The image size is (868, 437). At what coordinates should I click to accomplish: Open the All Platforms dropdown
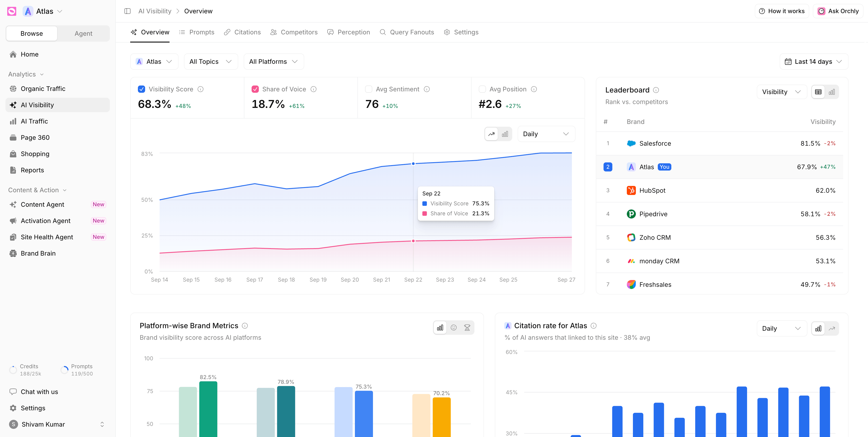[274, 61]
